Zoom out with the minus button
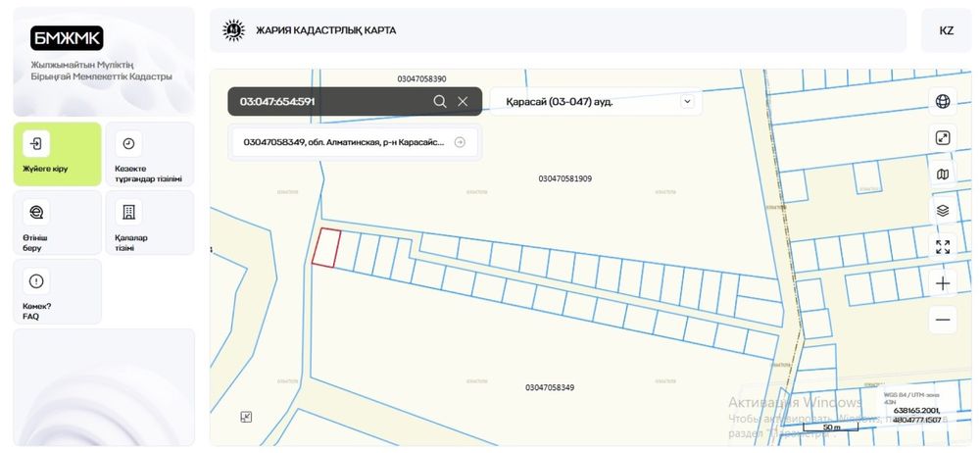 coord(943,320)
